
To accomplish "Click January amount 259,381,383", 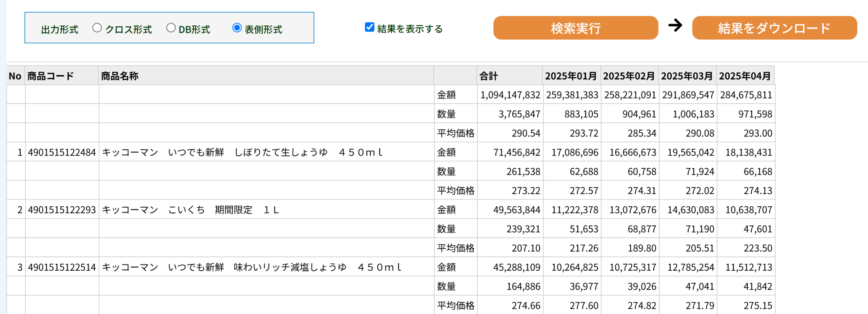I will [x=572, y=95].
